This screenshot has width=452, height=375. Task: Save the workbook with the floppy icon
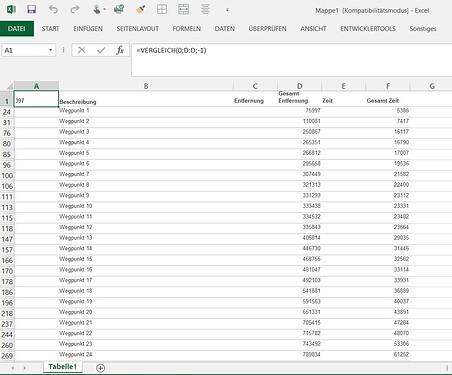[x=32, y=9]
